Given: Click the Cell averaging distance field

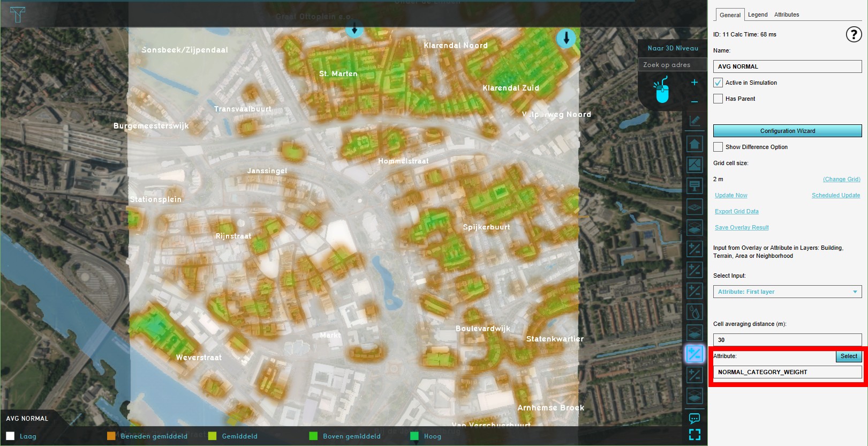Looking at the screenshot, I should pyautogui.click(x=787, y=340).
